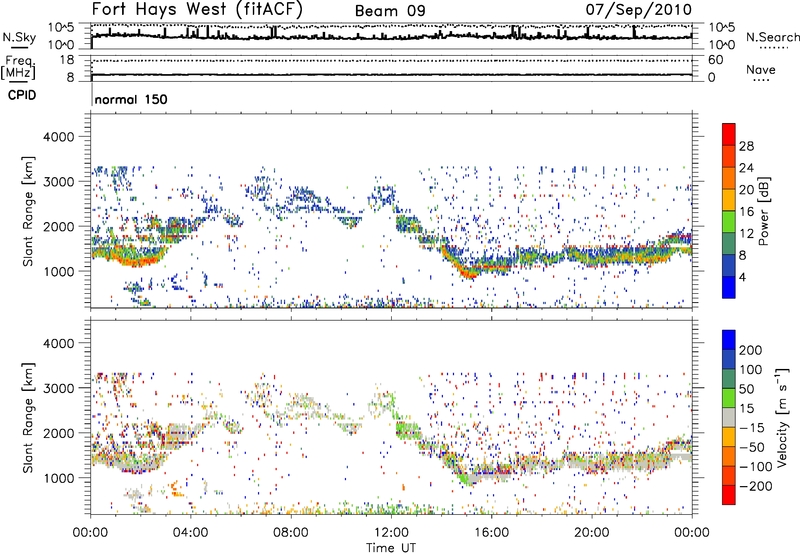Screen dimensions: 800x554
Task: Click the 'CPID' row label
Action: point(22,95)
